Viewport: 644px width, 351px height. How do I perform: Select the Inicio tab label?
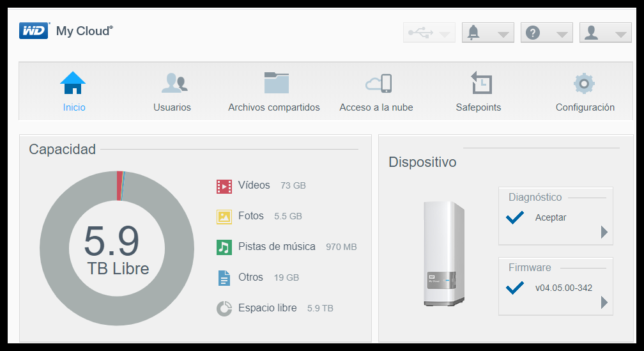pos(74,107)
